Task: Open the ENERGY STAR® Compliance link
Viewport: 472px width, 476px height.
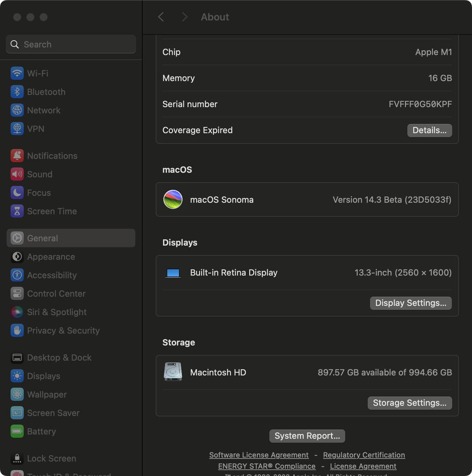Action: (266, 466)
